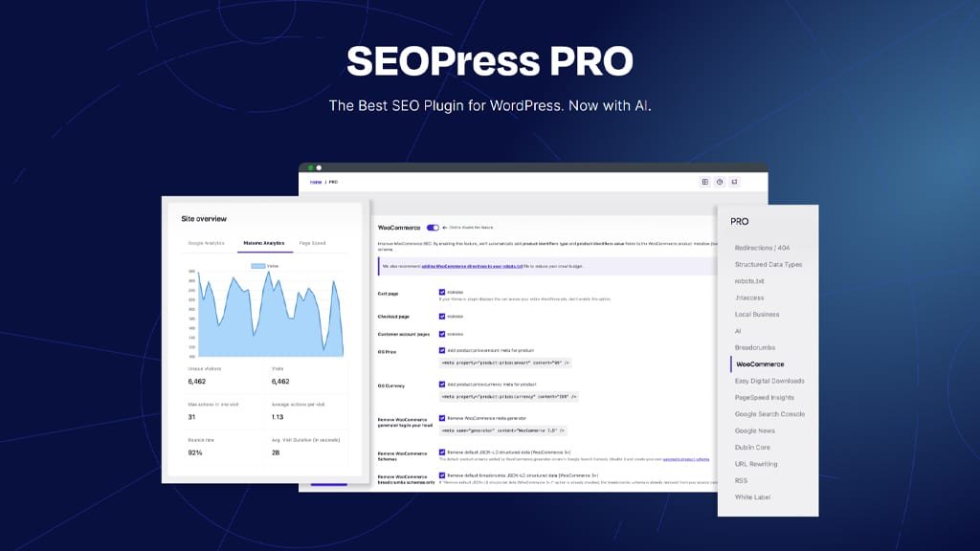This screenshot has width=980, height=551.
Task: Select the Matomo Analytics tab
Action: [264, 243]
